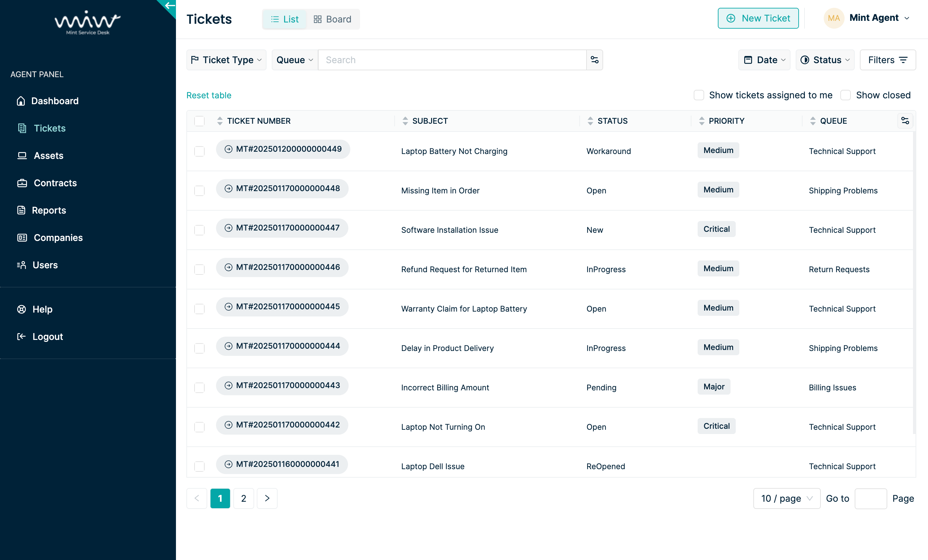The image size is (928, 560).
Task: Click Major priority tag for Incorrect Billing Amount
Action: [x=714, y=386]
